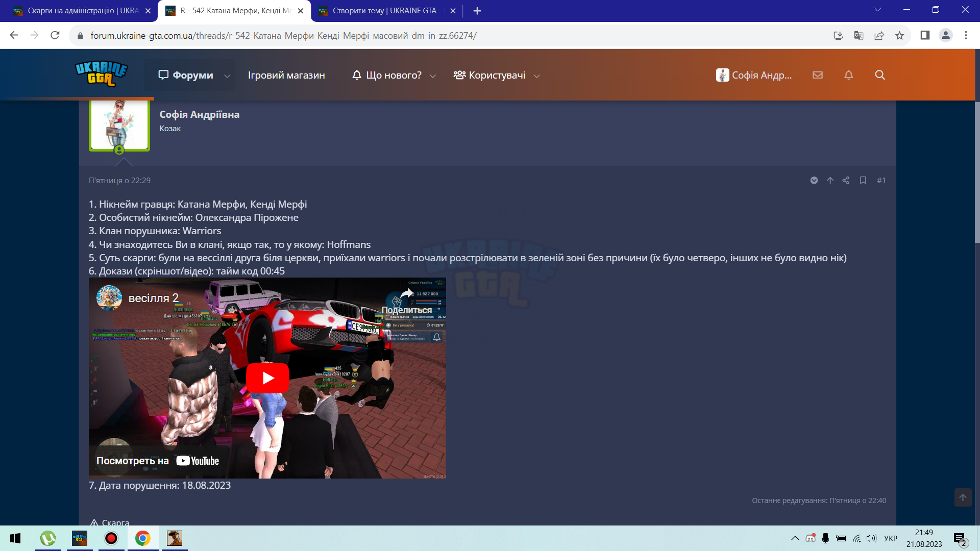
Task: Expand the Форуми dropdown arrow
Action: [x=227, y=76]
